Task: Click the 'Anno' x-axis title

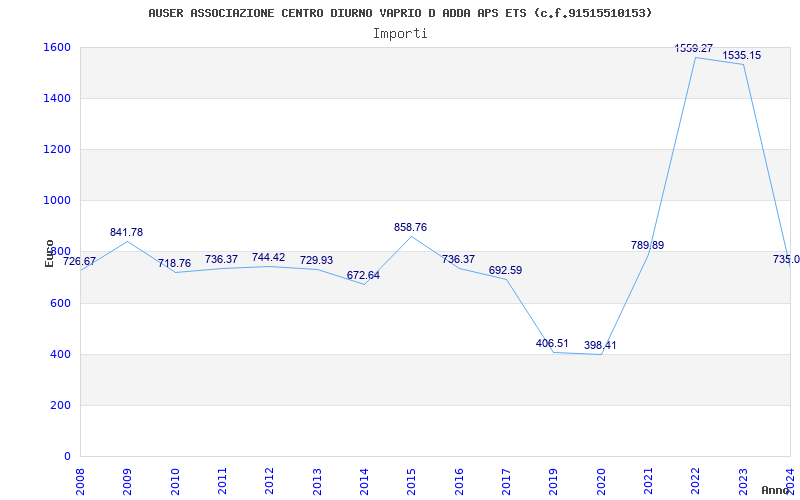Action: click(778, 490)
